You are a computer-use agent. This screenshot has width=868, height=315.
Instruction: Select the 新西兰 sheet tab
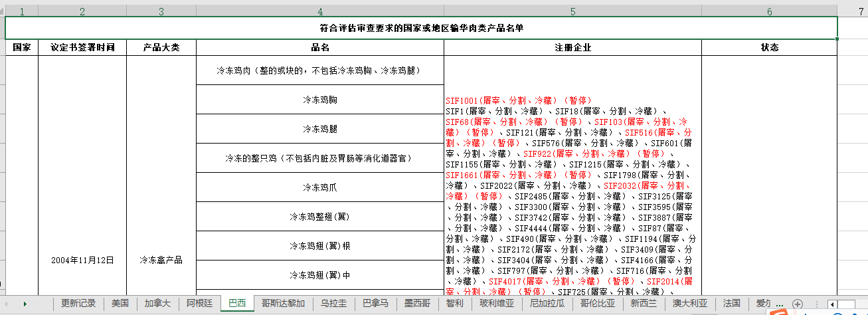click(643, 303)
